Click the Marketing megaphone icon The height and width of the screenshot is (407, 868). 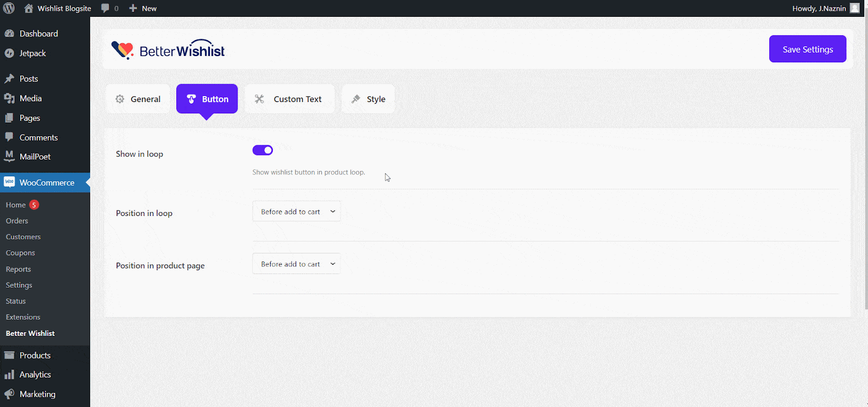pos(9,394)
